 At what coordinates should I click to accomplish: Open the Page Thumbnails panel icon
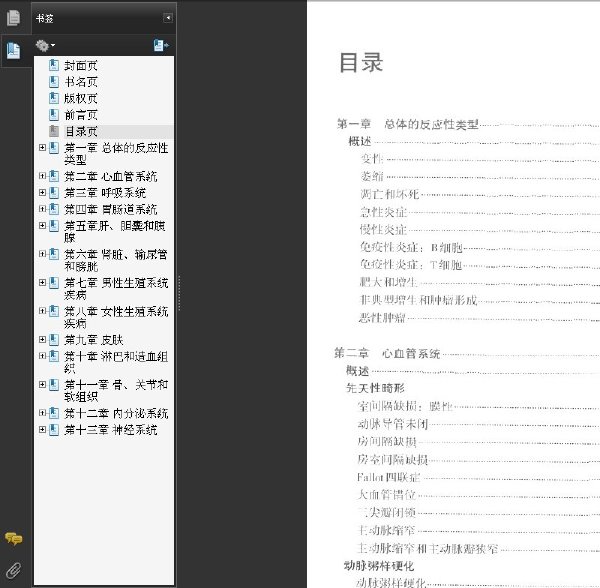(x=13, y=18)
